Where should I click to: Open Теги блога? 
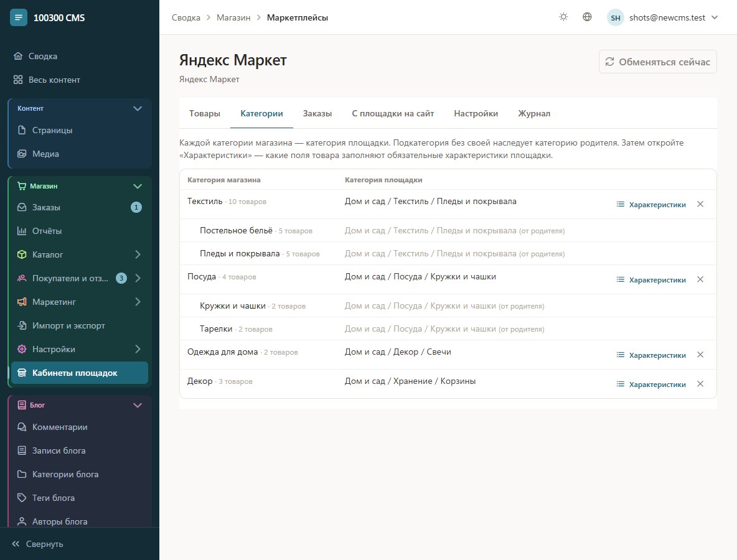coord(80,498)
